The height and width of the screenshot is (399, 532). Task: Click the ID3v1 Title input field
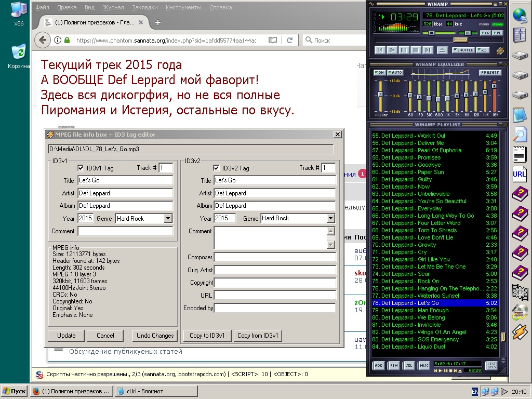125,180
